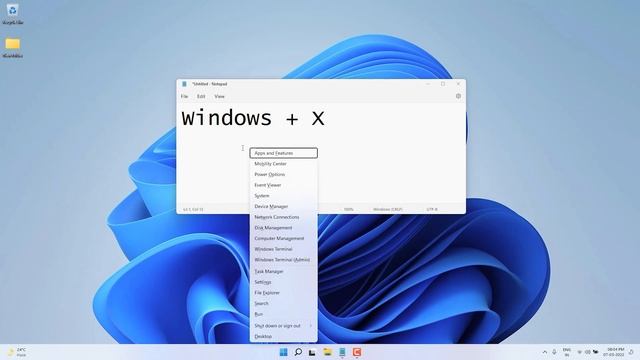Select the yellow folder on the desktop
The height and width of the screenshot is (360, 640).
point(13,48)
